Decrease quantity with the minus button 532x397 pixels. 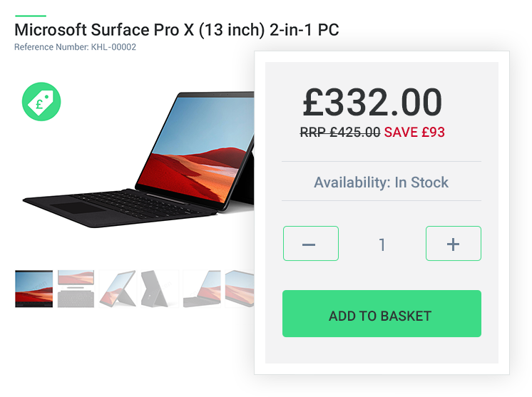pos(311,244)
